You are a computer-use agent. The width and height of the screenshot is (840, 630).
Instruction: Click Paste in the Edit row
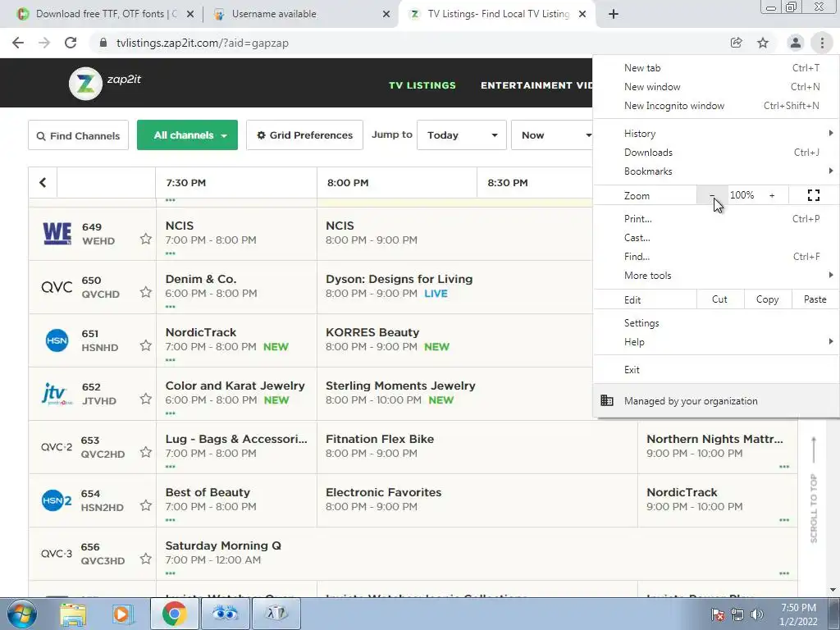815,299
